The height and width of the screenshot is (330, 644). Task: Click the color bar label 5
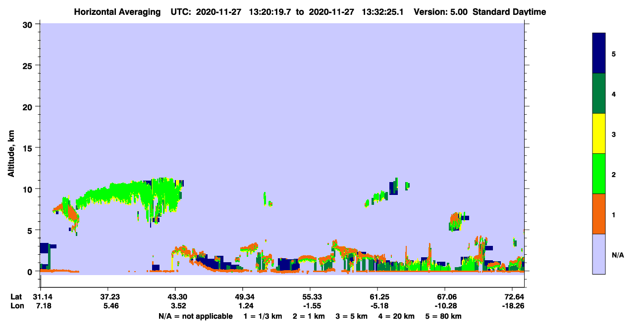click(x=614, y=53)
